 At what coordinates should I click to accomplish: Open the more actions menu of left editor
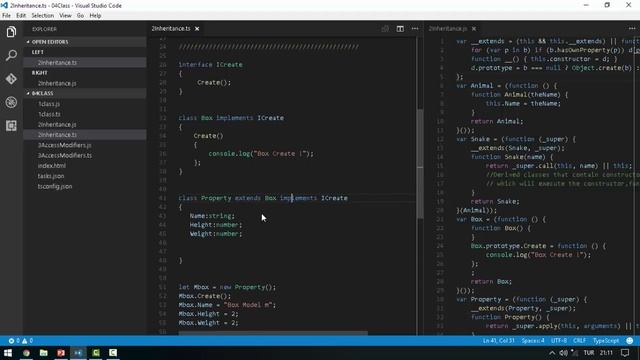[415, 29]
